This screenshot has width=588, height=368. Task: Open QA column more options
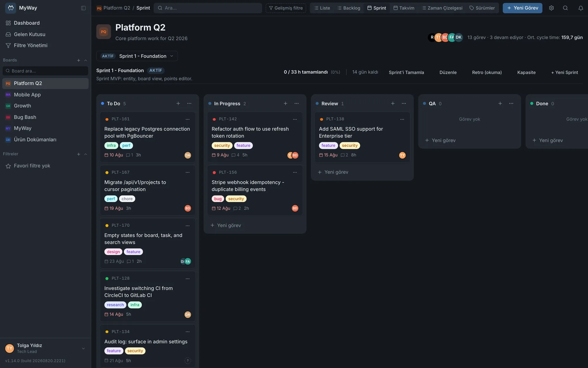(511, 103)
